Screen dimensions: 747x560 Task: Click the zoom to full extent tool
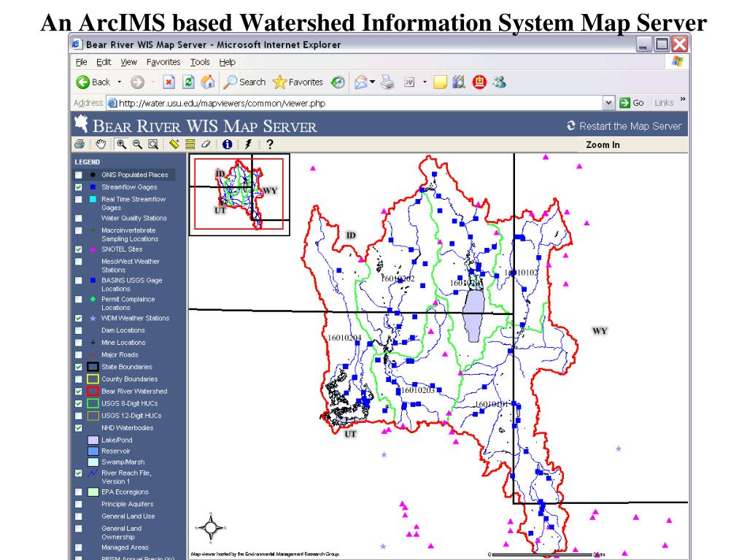tap(153, 144)
